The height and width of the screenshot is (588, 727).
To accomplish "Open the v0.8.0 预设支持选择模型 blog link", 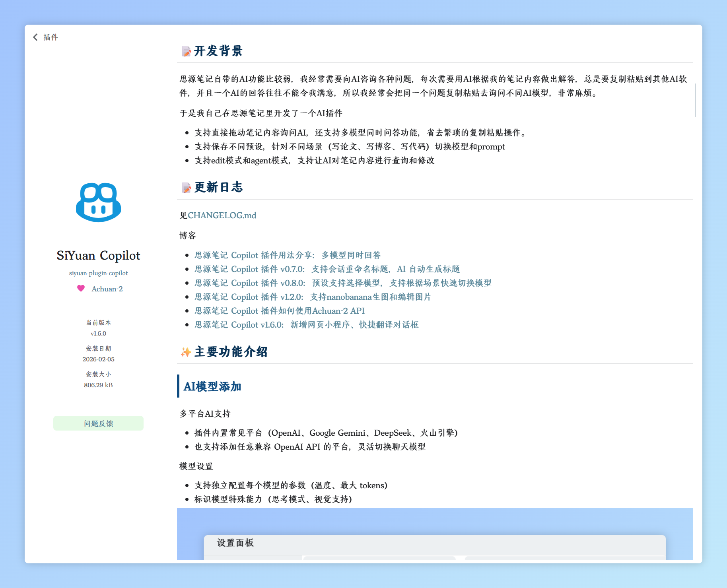I will click(343, 283).
